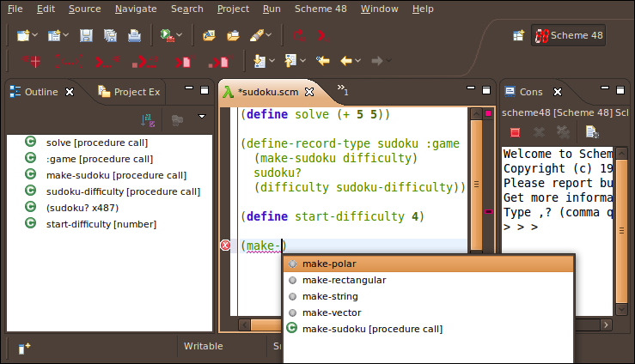
Task: Click the red chevron load file icon
Action: tap(185, 61)
